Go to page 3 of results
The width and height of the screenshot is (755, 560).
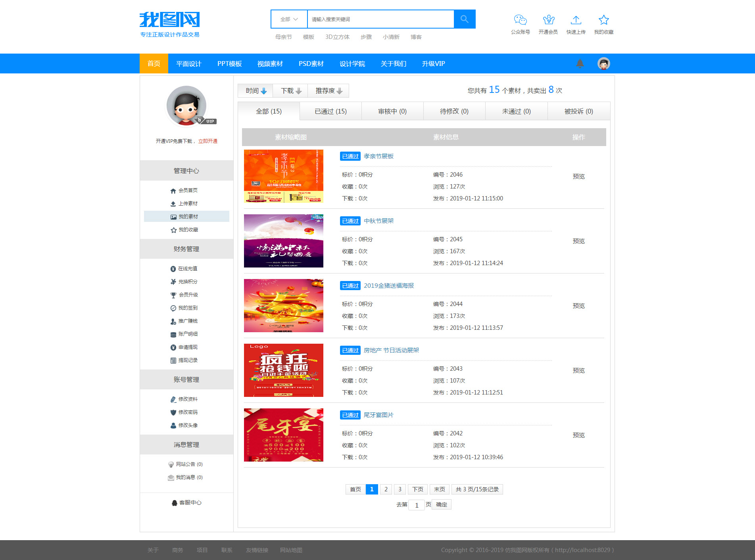pos(400,489)
